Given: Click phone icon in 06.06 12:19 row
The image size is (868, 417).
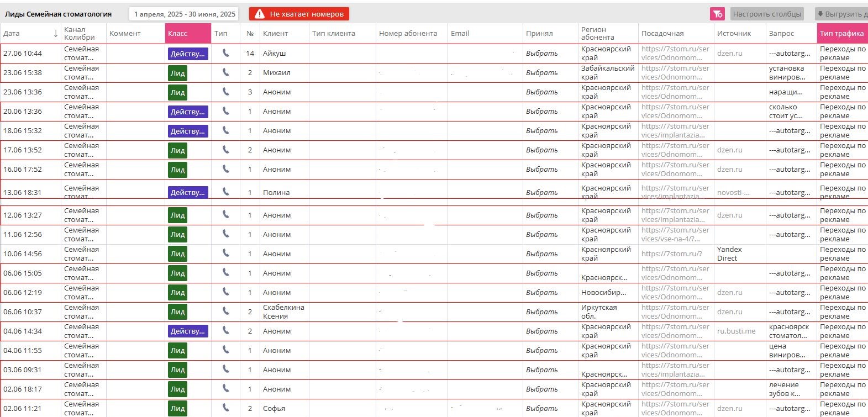Looking at the screenshot, I should click(225, 292).
